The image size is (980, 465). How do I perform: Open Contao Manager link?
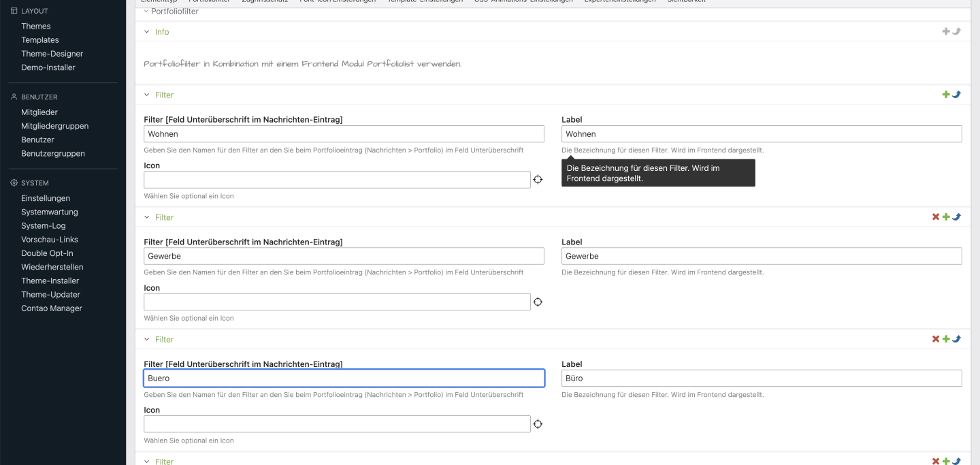click(x=51, y=308)
